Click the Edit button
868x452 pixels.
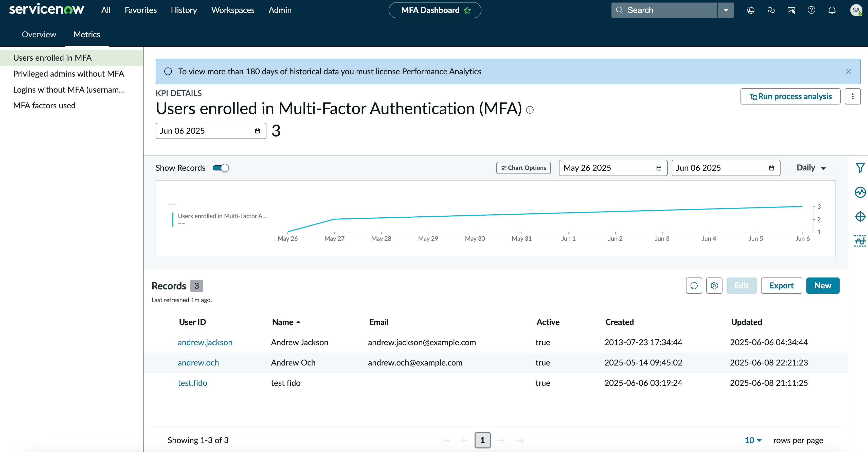(741, 286)
